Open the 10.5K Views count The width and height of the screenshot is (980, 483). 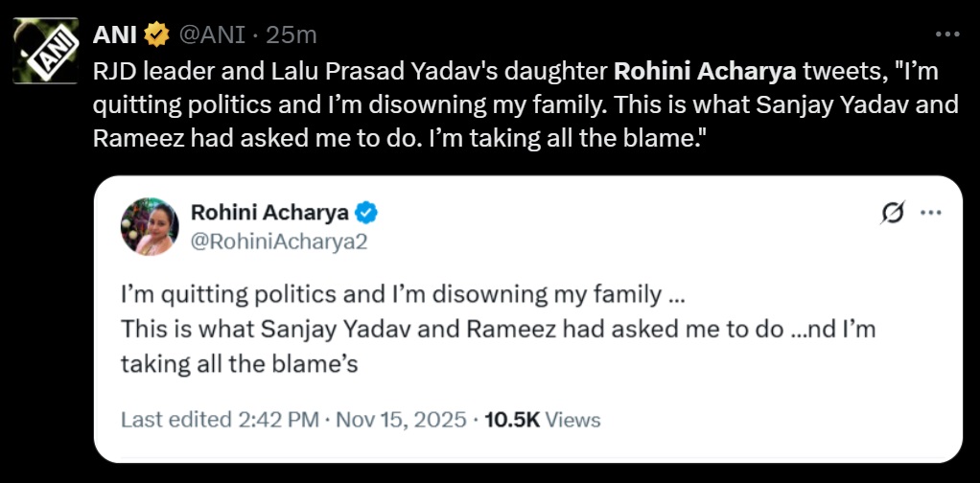click(x=511, y=420)
